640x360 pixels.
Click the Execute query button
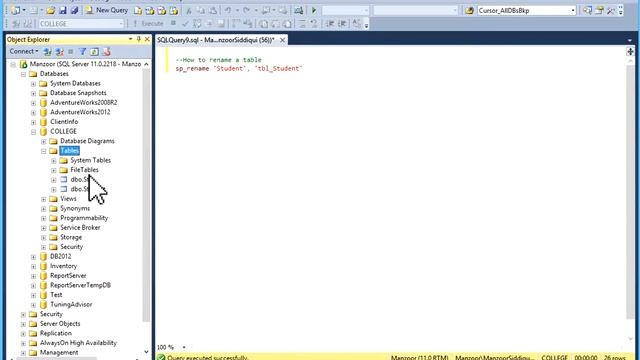pos(148,24)
